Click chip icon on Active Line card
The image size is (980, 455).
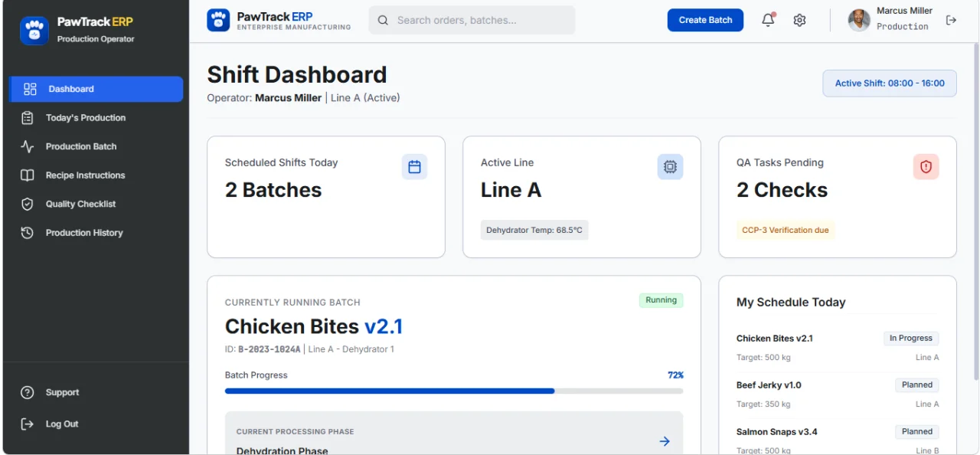670,167
